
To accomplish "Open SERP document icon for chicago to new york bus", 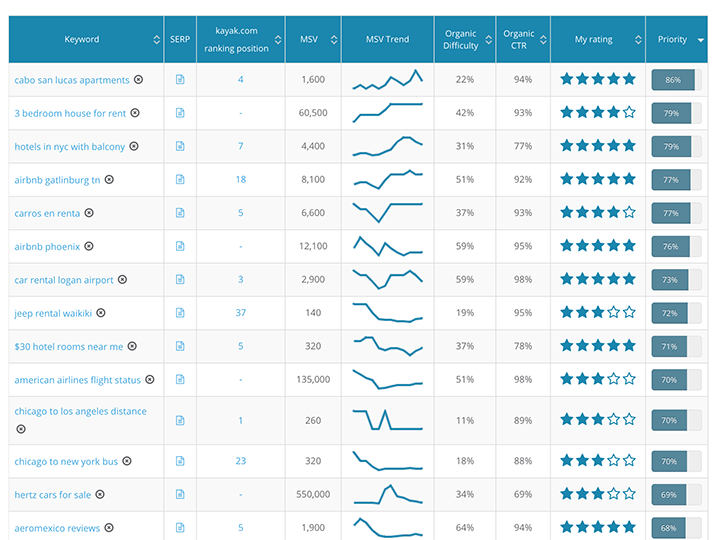I will click(x=180, y=461).
